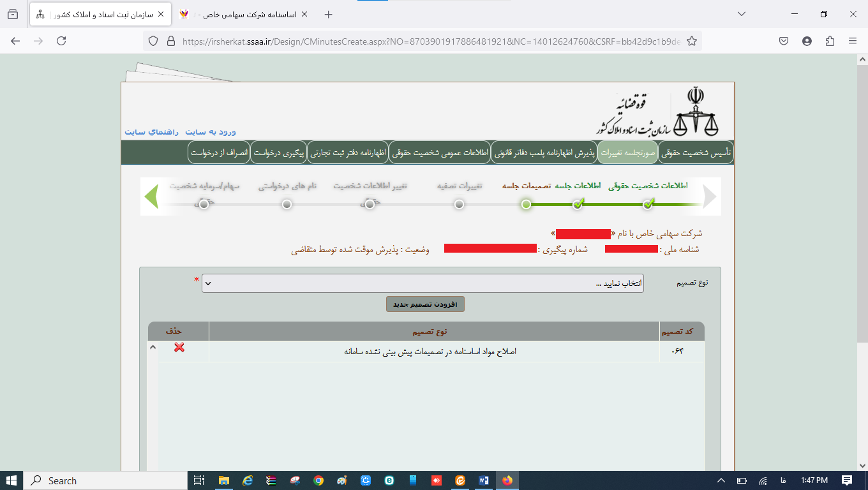Reload the current page
The width and height of the screenshot is (868, 490).
click(x=61, y=41)
